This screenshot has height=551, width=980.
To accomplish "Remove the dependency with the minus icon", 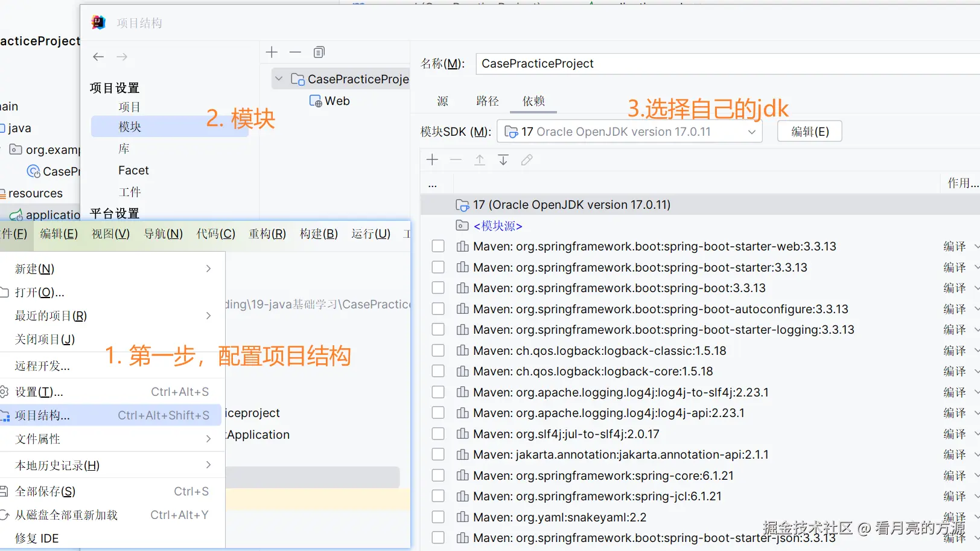I will click(456, 160).
